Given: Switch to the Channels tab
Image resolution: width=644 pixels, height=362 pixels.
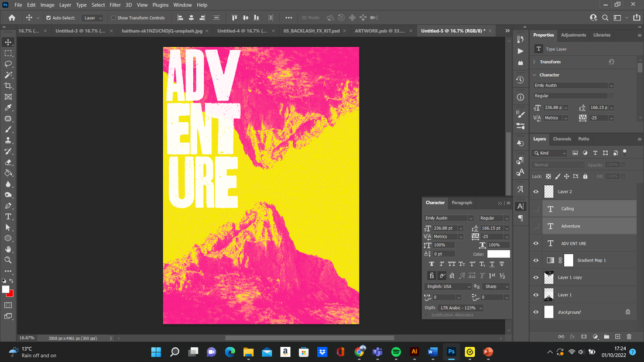Looking at the screenshot, I should point(562,139).
